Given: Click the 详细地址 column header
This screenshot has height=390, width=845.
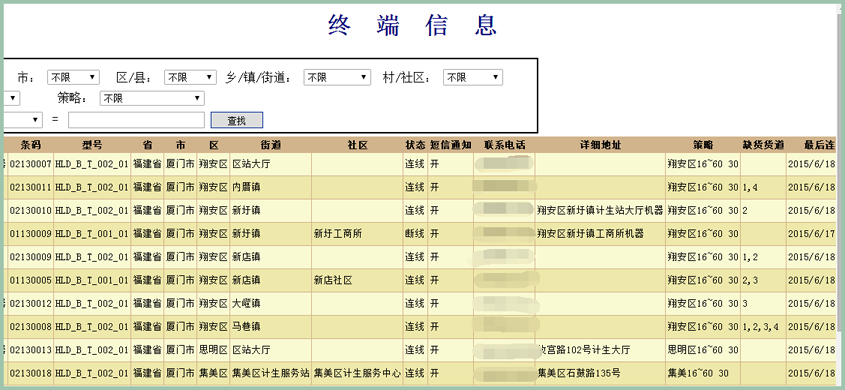Looking at the screenshot, I should [600, 145].
